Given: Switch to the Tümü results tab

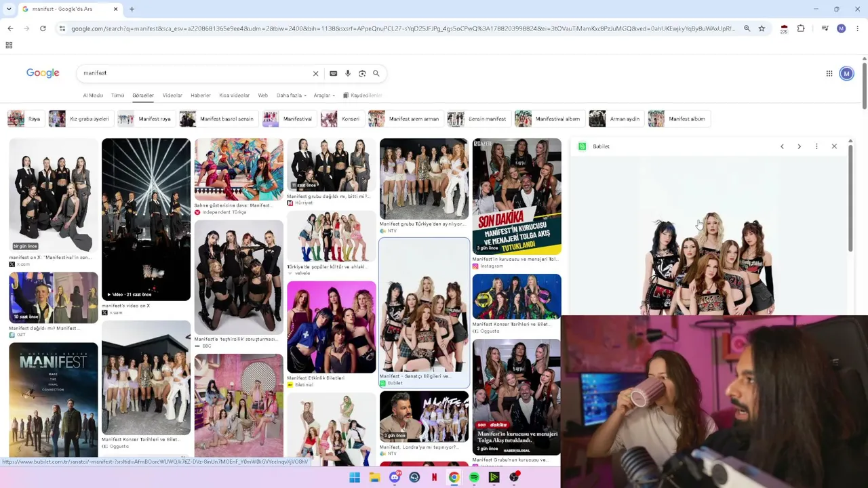Looking at the screenshot, I should pyautogui.click(x=118, y=96).
